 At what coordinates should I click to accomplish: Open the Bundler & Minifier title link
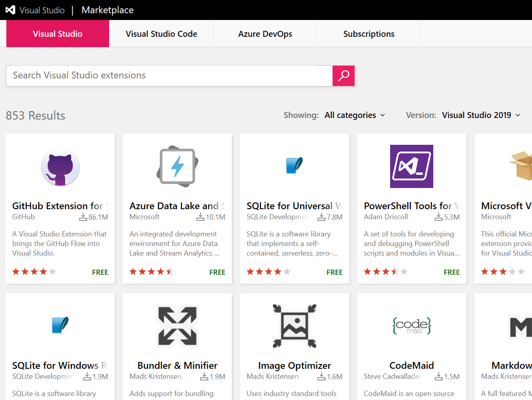[177, 366]
